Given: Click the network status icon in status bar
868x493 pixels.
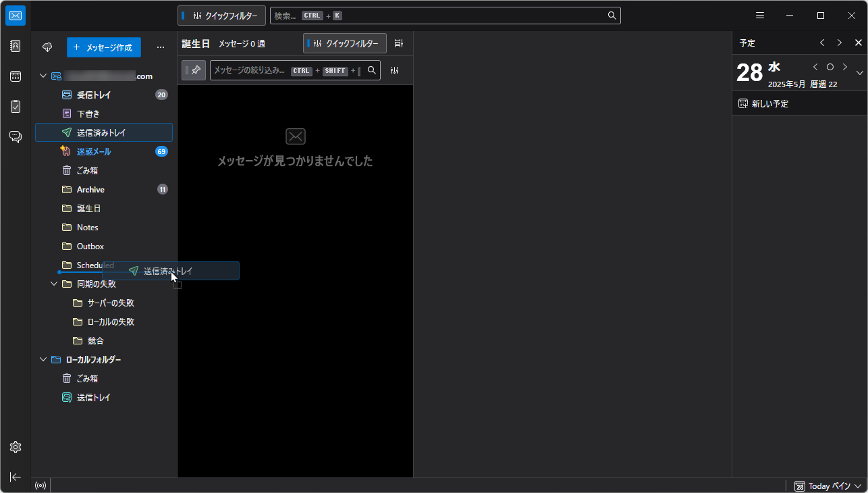Looking at the screenshot, I should point(40,485).
